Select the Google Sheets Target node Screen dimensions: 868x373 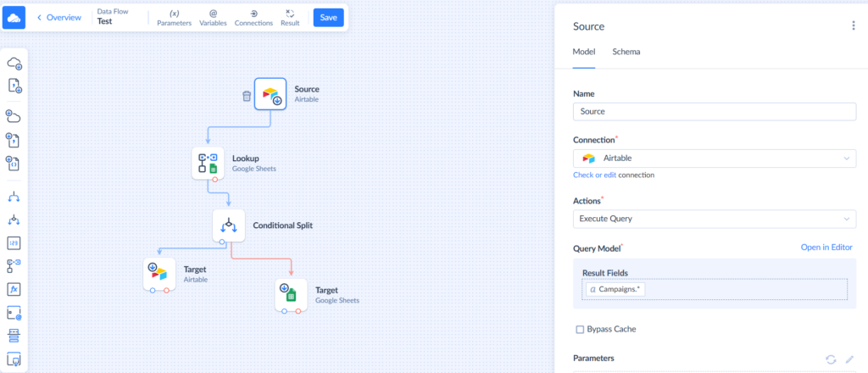point(291,294)
